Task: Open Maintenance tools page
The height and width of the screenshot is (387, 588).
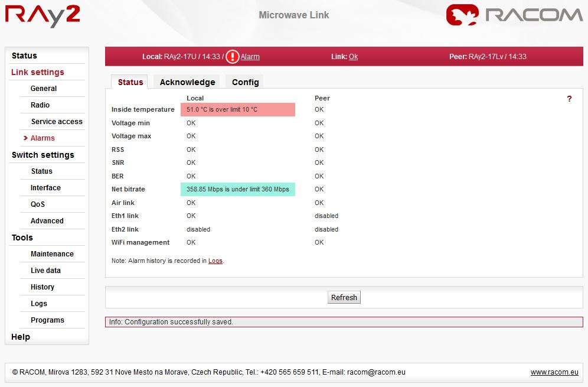Action: [52, 253]
